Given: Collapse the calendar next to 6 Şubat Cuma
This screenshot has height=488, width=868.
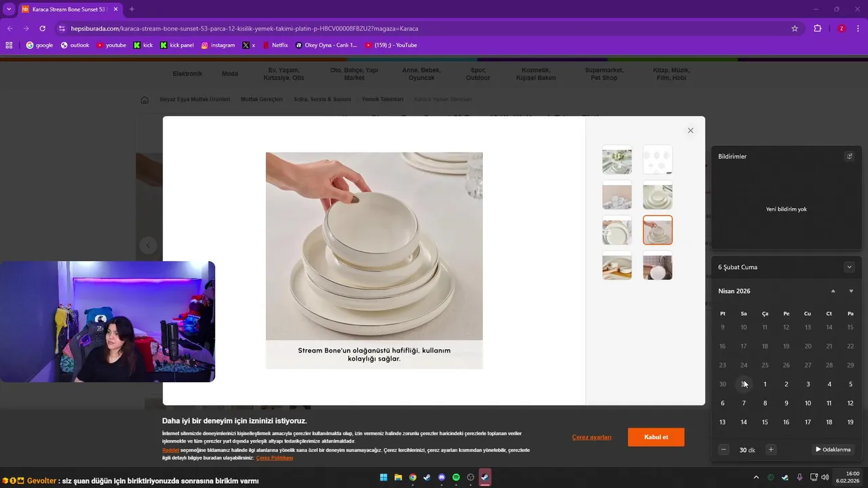Looking at the screenshot, I should [x=849, y=267].
